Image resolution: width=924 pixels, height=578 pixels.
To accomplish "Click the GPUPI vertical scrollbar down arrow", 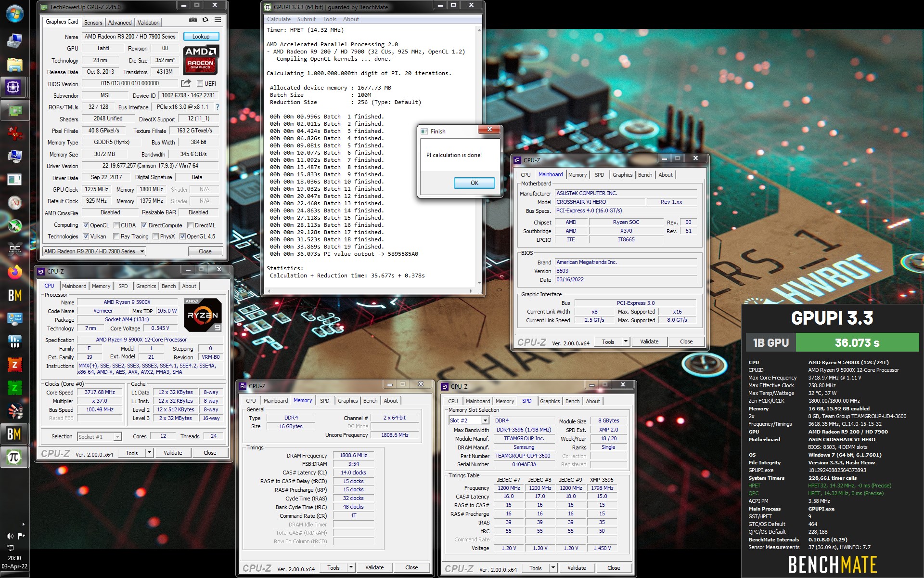I will pyautogui.click(x=479, y=283).
